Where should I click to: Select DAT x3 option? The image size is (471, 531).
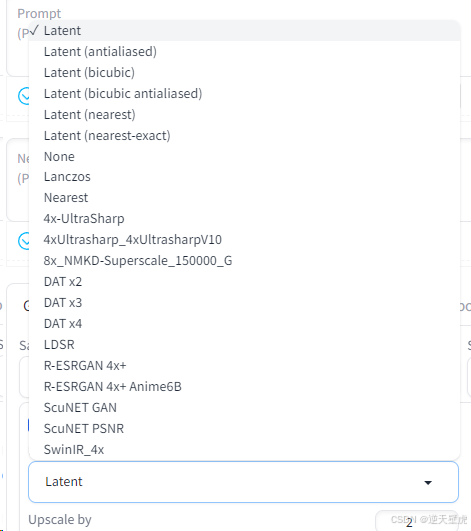244,303
